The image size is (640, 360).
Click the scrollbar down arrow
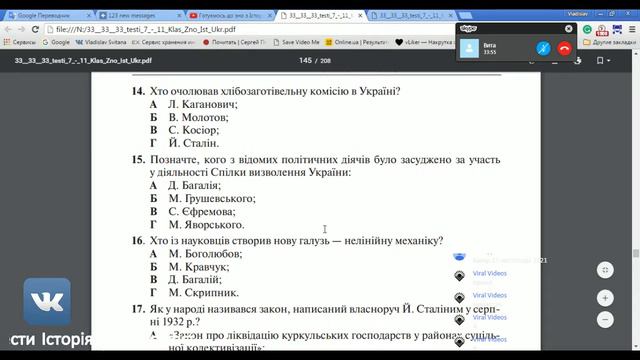click(x=636, y=347)
